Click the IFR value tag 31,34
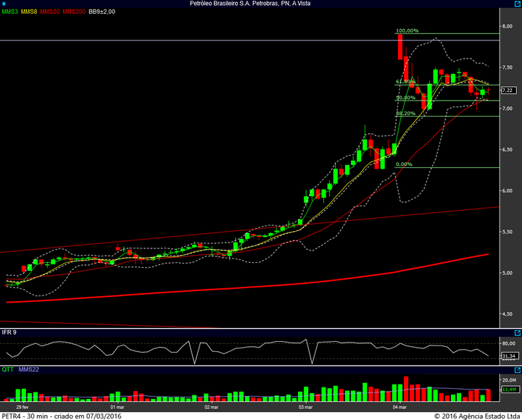Viewport: 522px width, 420px height. pos(510,356)
